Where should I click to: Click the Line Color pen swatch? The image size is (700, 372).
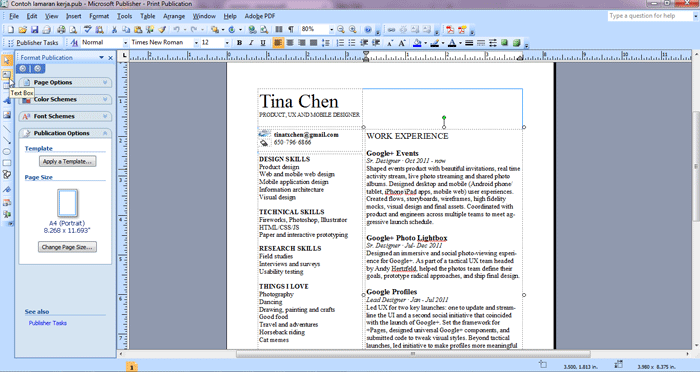pyautogui.click(x=435, y=43)
